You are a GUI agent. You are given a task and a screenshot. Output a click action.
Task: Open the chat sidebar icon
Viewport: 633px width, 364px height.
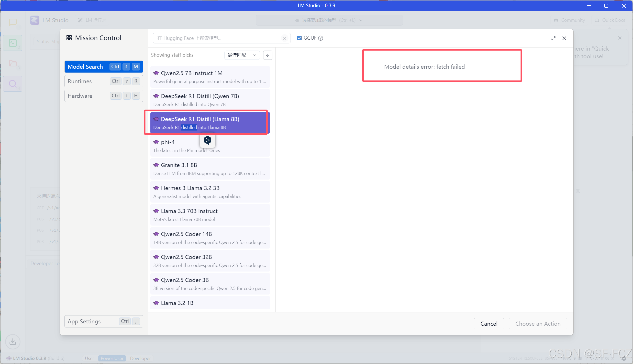[x=13, y=22]
